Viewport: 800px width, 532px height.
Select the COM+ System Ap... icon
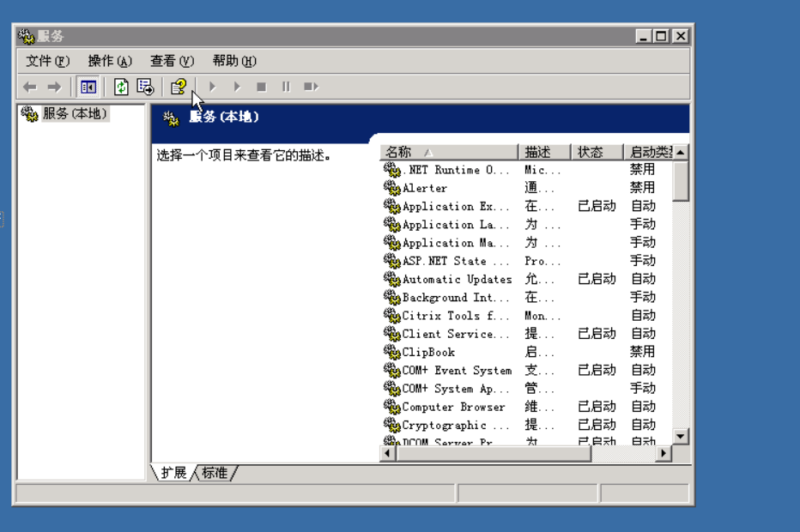click(x=391, y=389)
